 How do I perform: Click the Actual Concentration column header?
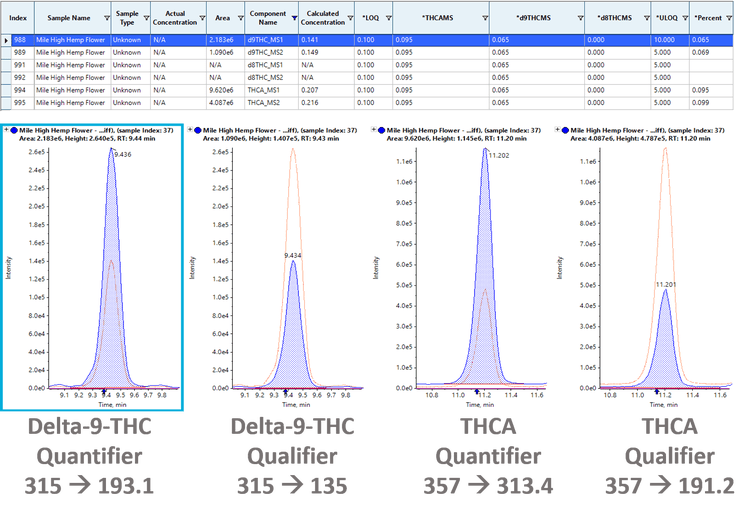(175, 18)
